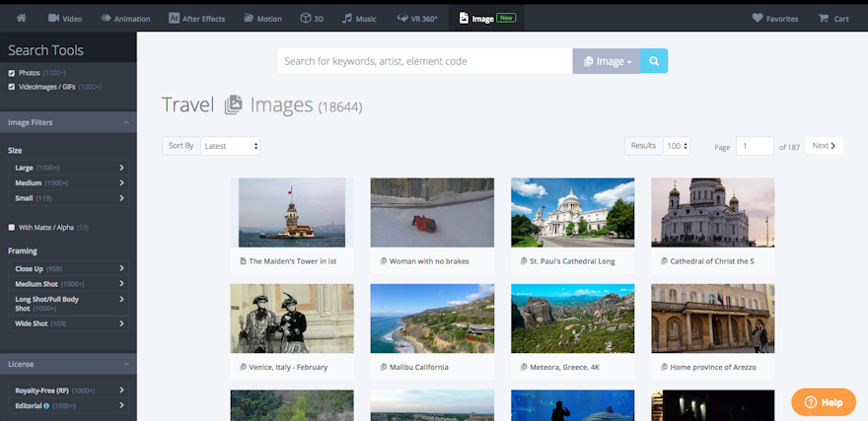868x421 pixels.
Task: Click the magnifier search button
Action: tap(654, 61)
